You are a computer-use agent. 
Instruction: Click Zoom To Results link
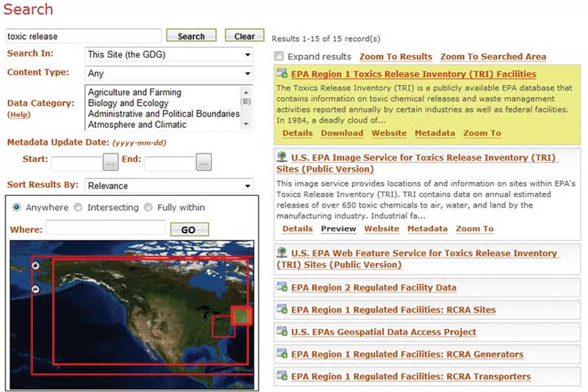[396, 57]
